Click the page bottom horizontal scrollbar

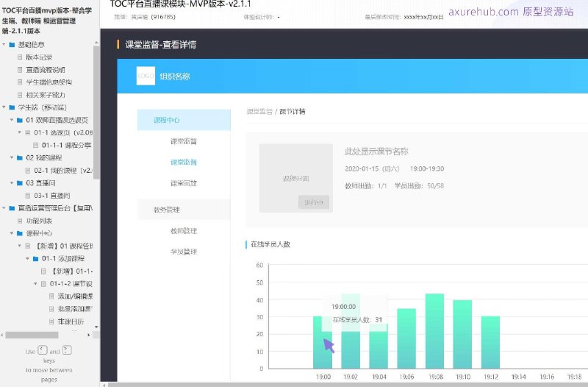coord(347,385)
